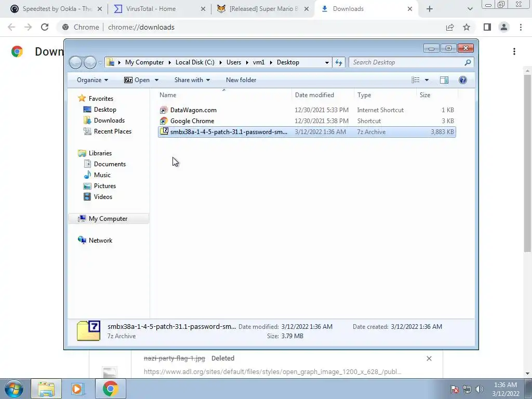Click Chrome reload page icon
The width and height of the screenshot is (532, 399).
pyautogui.click(x=45, y=27)
